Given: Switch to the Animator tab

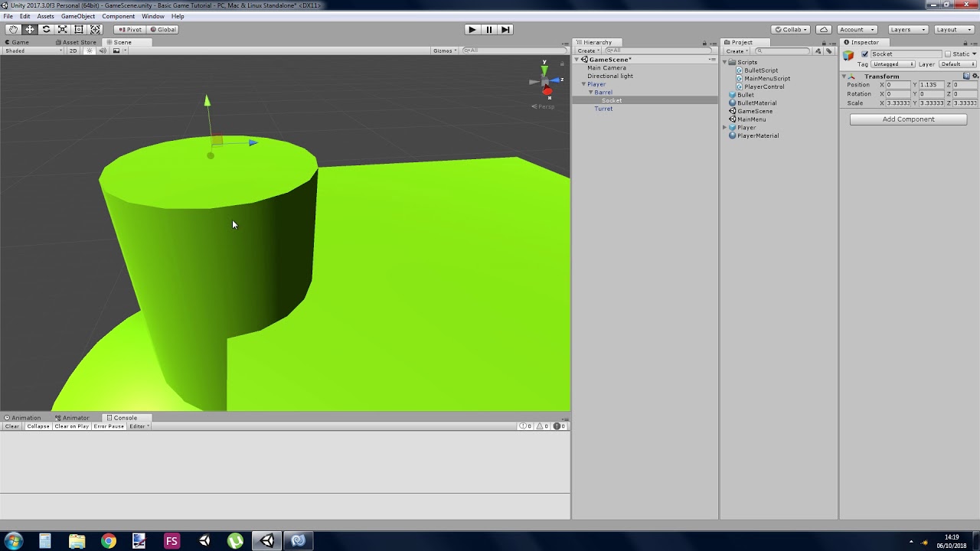Looking at the screenshot, I should pos(72,418).
